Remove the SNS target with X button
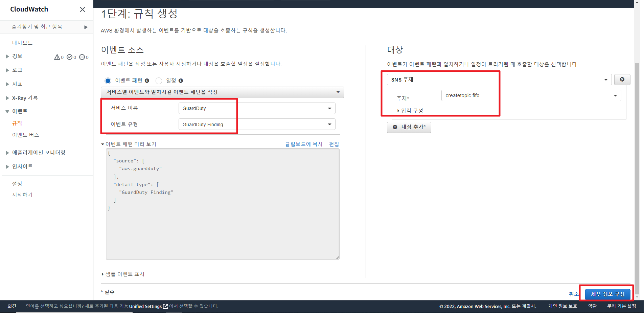Image resolution: width=644 pixels, height=313 pixels. point(622,80)
